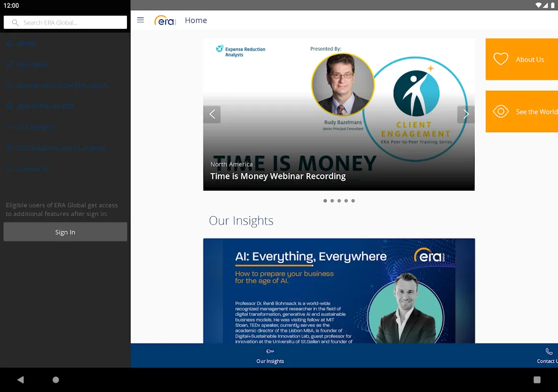Select the last carousel pagination dot
Viewport: 558px width, 392px height.
click(353, 201)
